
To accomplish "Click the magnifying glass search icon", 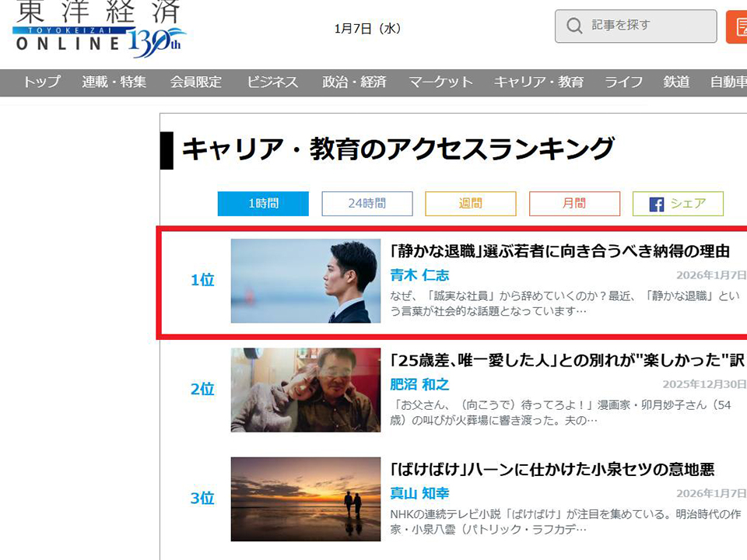I will (x=574, y=26).
